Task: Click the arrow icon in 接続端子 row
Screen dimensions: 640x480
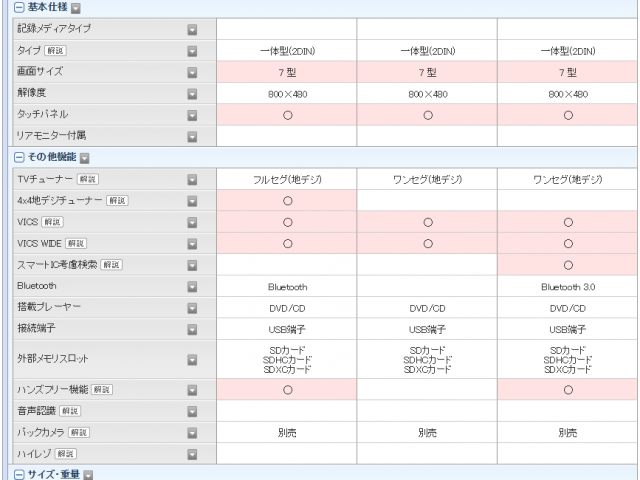Action: point(192,328)
